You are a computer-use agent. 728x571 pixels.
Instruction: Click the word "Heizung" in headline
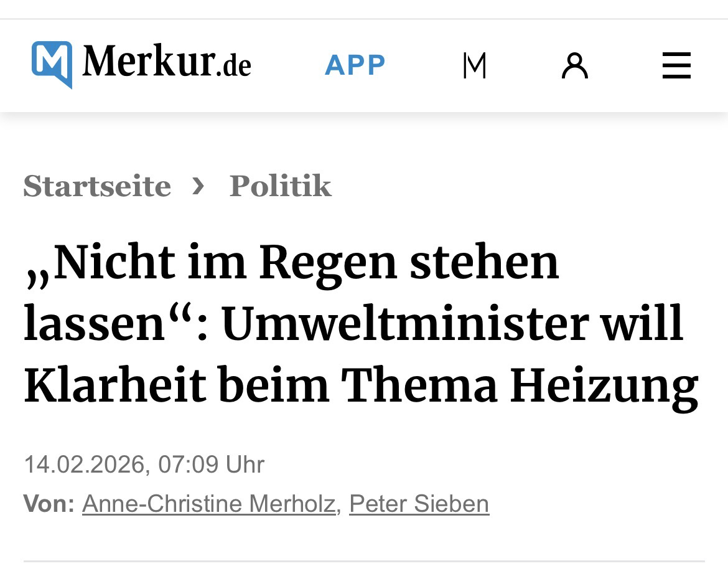(604, 386)
